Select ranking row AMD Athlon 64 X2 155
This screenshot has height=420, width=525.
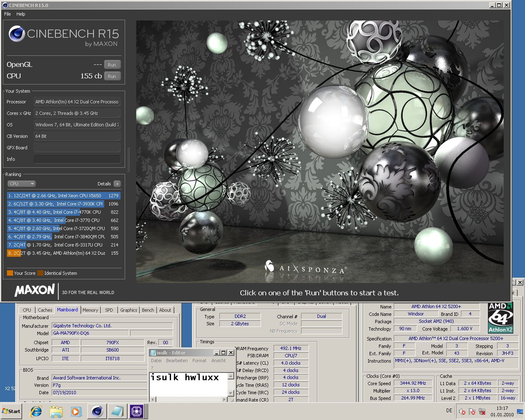pyautogui.click(x=64, y=253)
